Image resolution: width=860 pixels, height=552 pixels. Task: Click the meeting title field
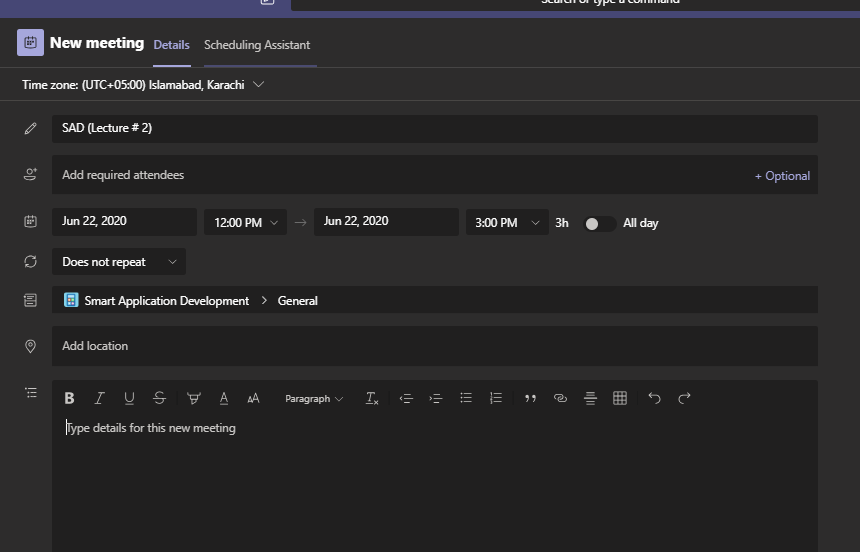click(435, 129)
